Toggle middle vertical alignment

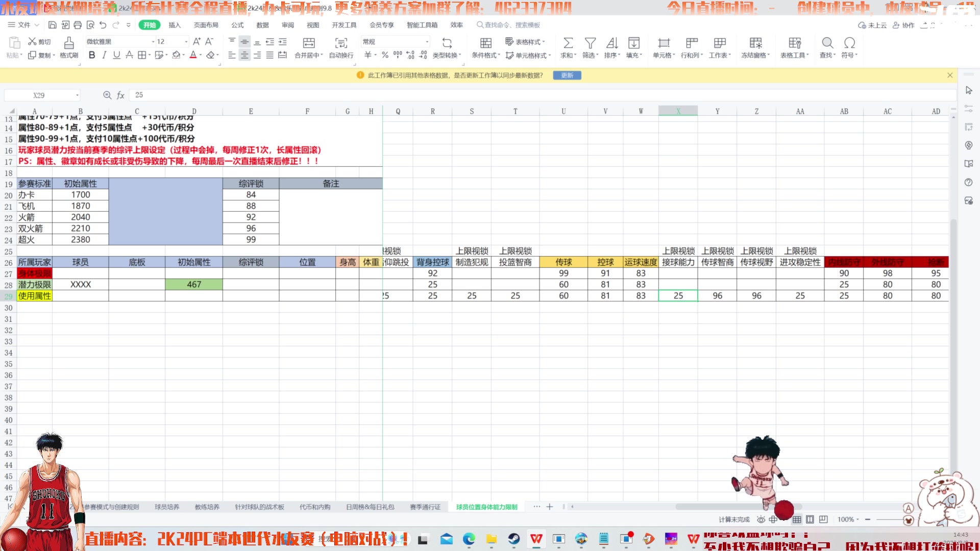coord(244,42)
